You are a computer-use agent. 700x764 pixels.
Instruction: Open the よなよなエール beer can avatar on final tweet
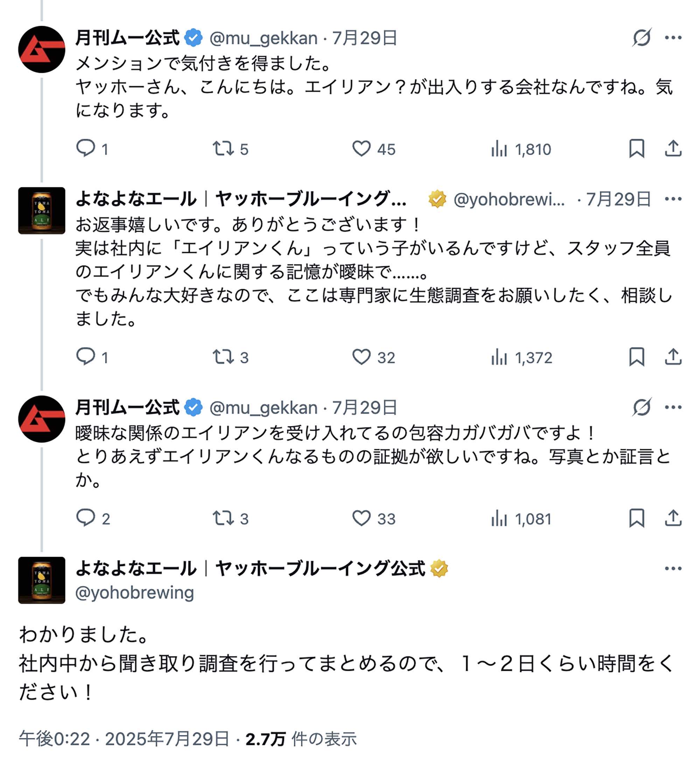(x=42, y=580)
